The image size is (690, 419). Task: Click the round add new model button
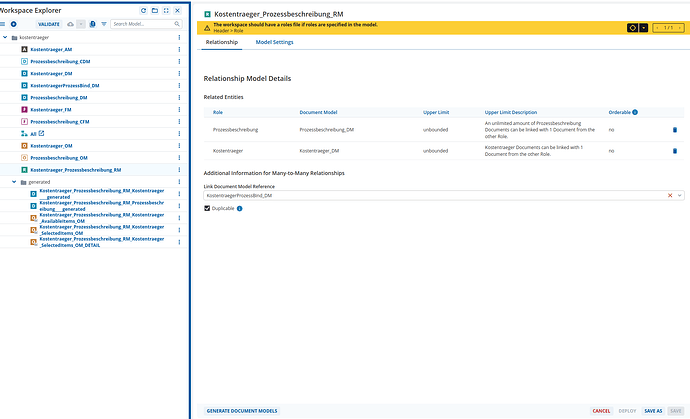pyautogui.click(x=14, y=24)
